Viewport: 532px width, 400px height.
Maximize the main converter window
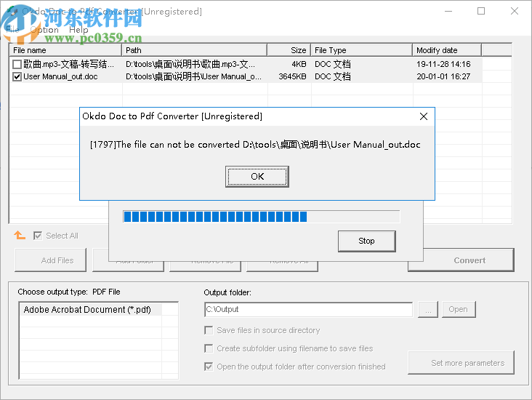481,11
